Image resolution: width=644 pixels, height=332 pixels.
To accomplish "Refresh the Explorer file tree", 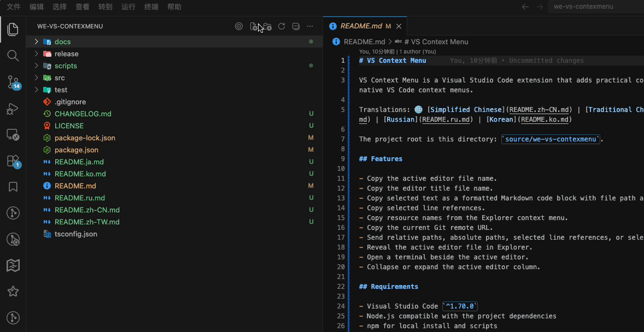I will 282,26.
